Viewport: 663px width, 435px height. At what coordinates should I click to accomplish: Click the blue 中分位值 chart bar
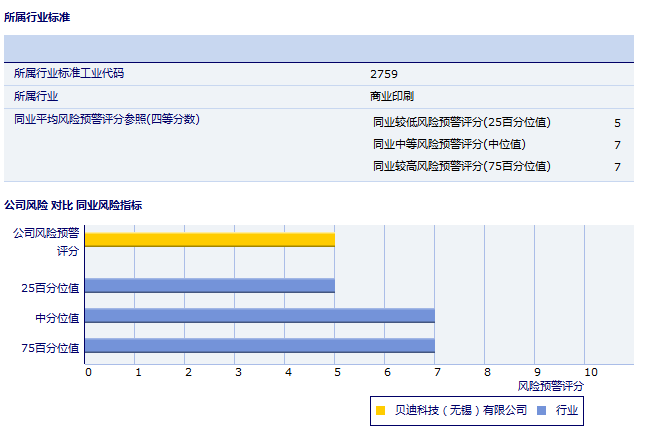pyautogui.click(x=259, y=316)
